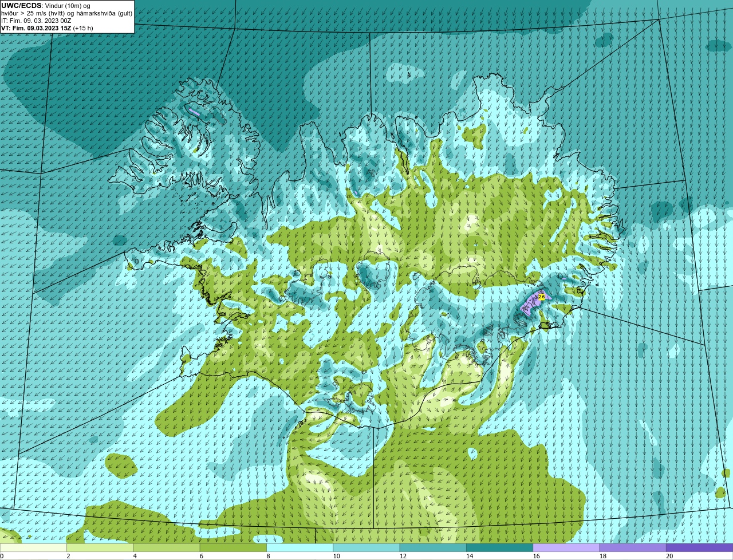Click the 18–20 m/s purple legend swatch

(x=633, y=547)
